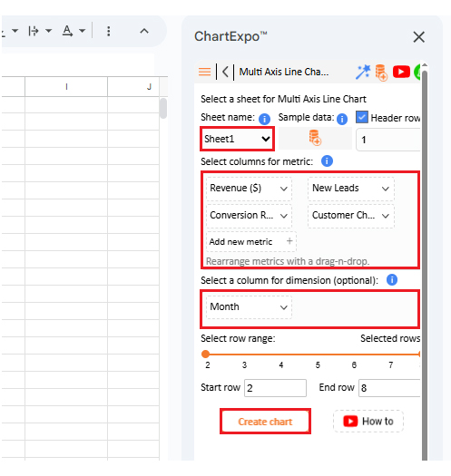Click the row range slider start handle
Image resolution: width=451 pixels, height=476 pixels.
206,354
